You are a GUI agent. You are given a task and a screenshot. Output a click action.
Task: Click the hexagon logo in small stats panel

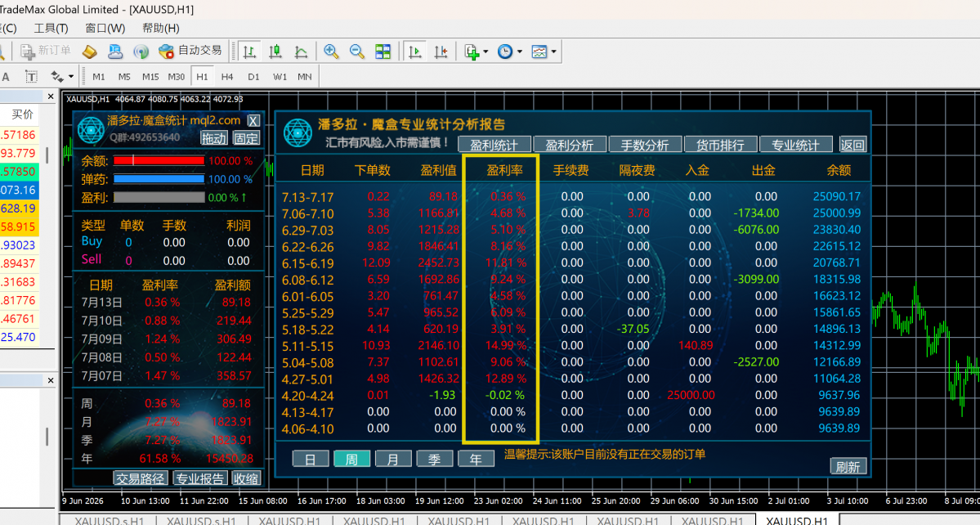[x=92, y=130]
